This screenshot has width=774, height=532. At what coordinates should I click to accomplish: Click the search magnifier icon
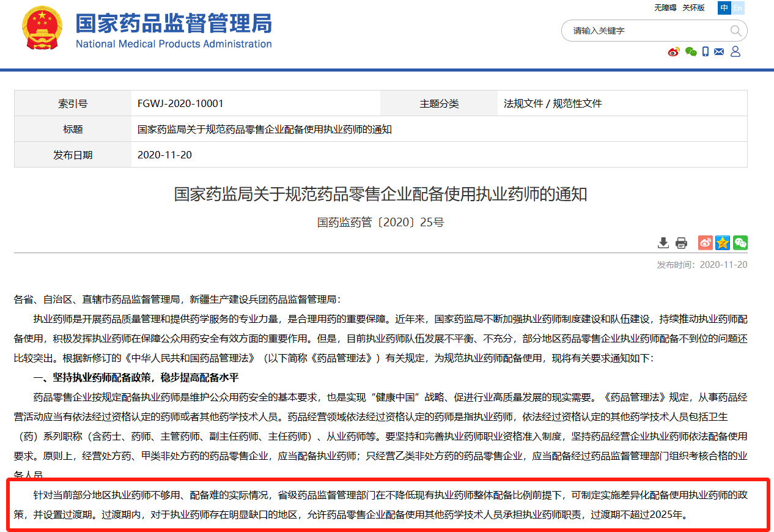(x=735, y=31)
